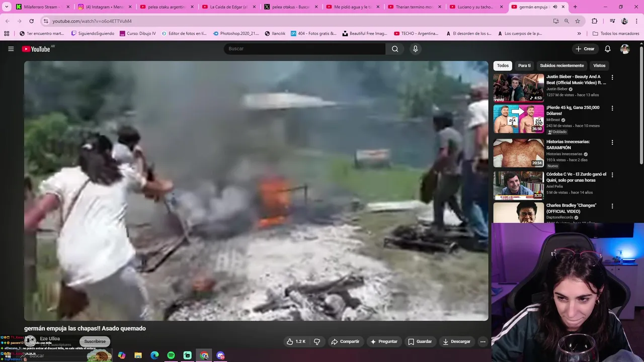Open Spotify from the taskbar
Screen dimensions: 644x362
[x=171, y=355]
